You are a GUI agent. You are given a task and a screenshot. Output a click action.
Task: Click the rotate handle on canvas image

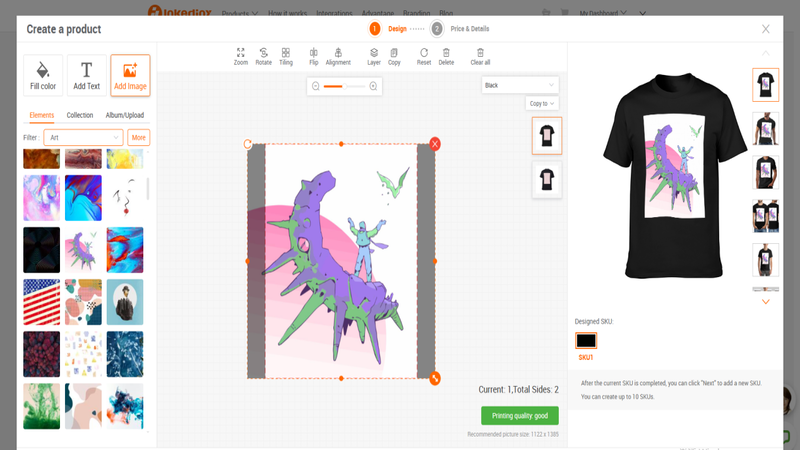(247, 144)
